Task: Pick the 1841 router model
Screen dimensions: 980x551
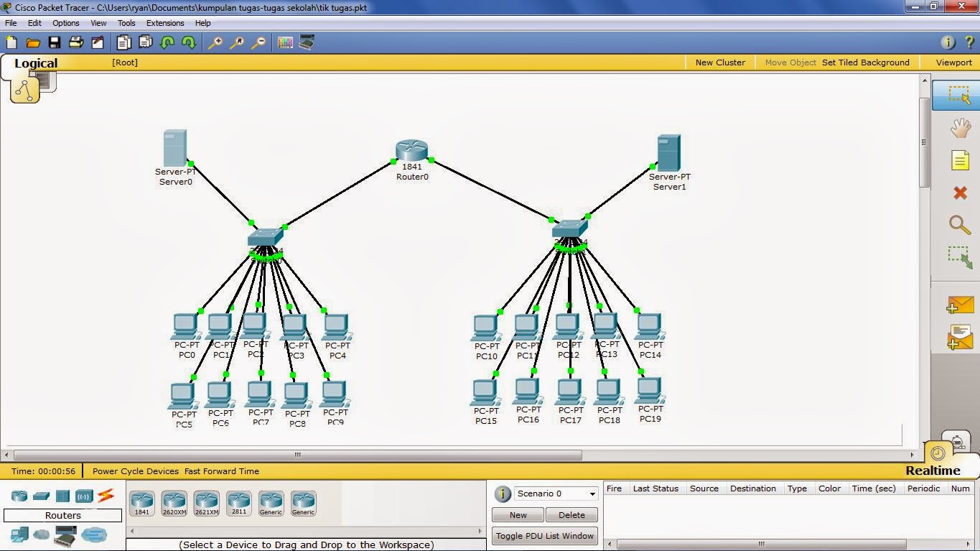Action: coord(142,504)
